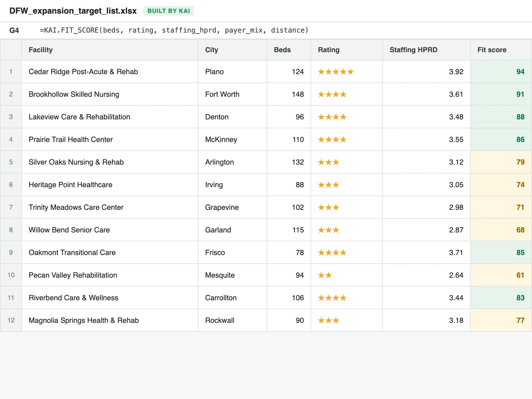The height and width of the screenshot is (399, 532).
Task: Click the Brookhollow Skilled Nursing cell
Action: click(x=110, y=94)
